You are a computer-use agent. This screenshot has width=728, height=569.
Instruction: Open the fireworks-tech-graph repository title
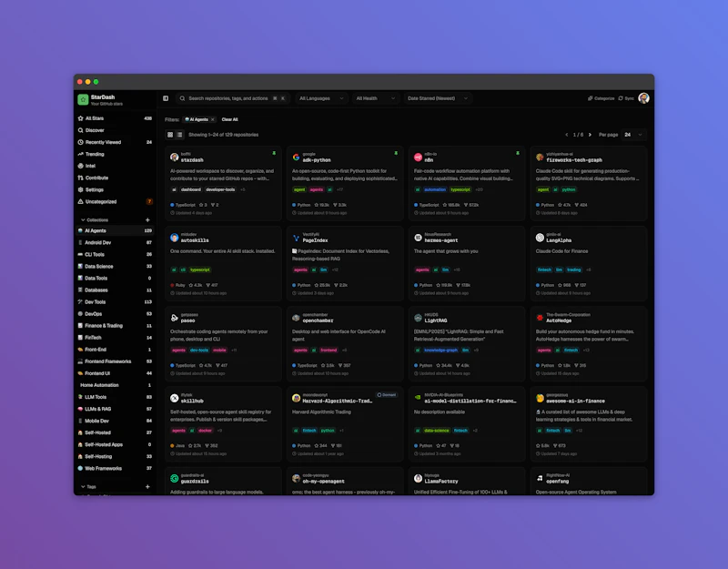tap(574, 160)
